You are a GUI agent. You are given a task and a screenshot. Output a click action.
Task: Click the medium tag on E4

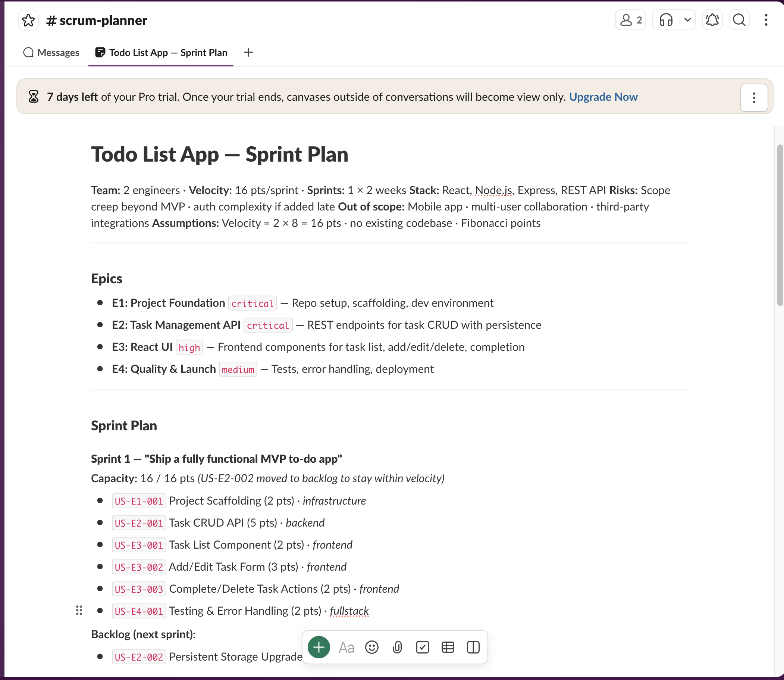click(238, 369)
